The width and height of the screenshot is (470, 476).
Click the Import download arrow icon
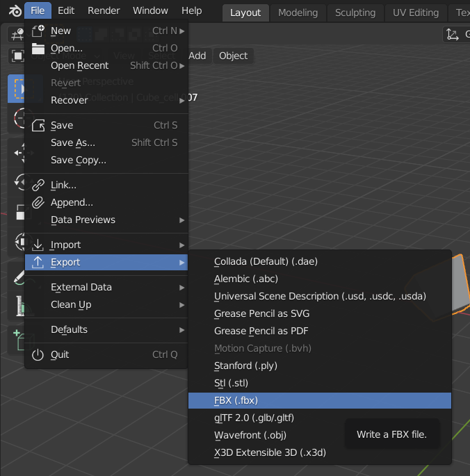[38, 245]
